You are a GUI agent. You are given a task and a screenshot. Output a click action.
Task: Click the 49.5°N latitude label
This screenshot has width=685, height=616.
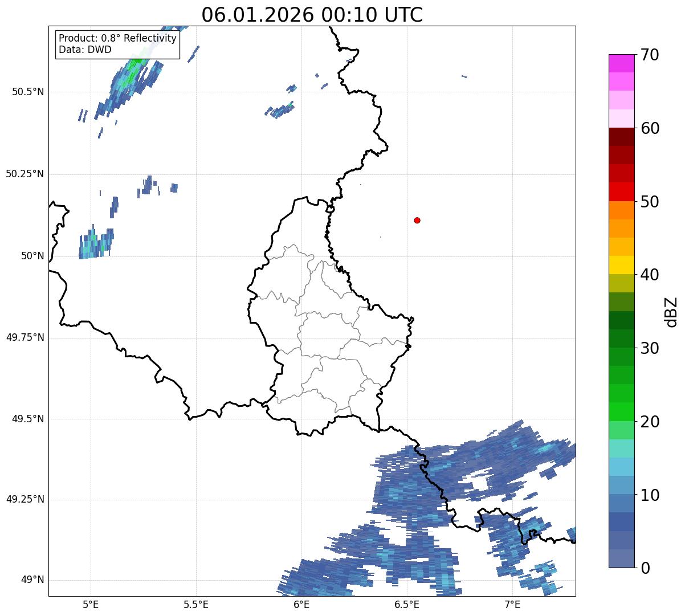point(28,419)
